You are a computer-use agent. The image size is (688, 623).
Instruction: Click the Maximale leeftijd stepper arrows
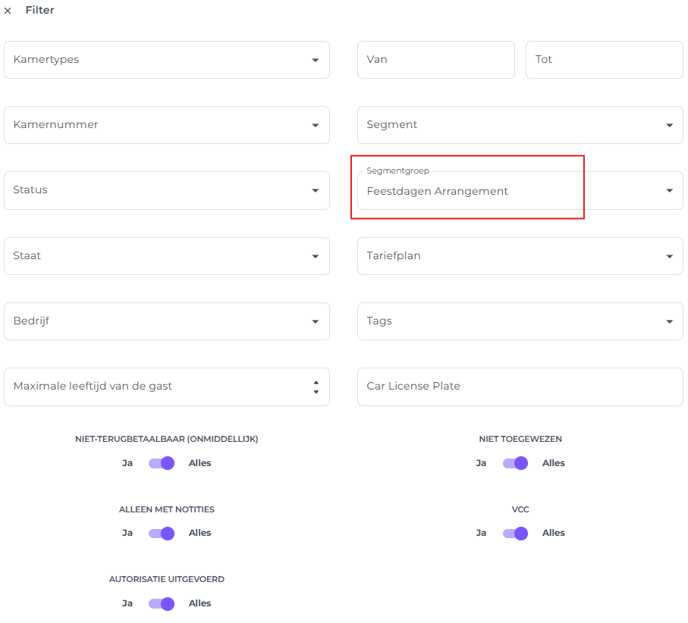316,387
